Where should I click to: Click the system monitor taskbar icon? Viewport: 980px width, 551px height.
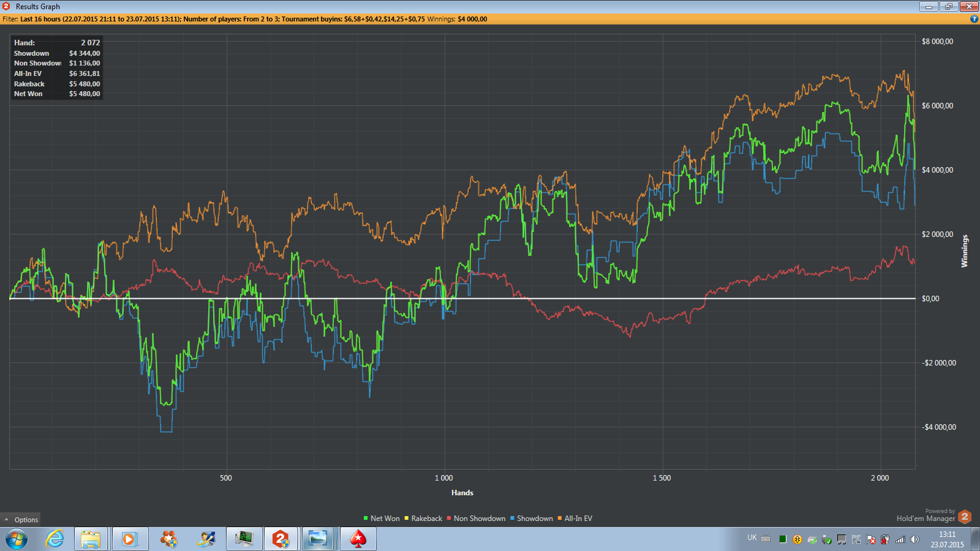pos(244,539)
